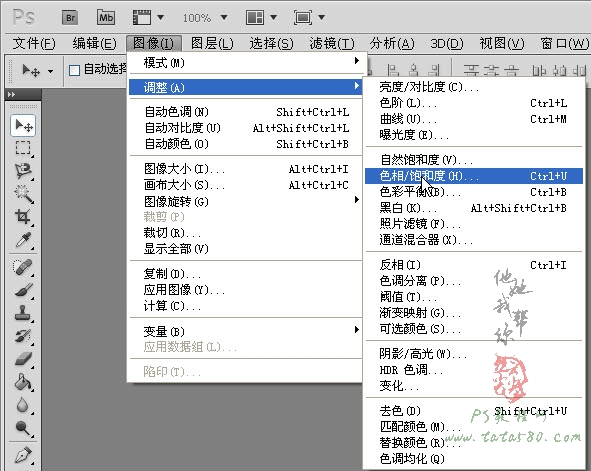
Task: Select the Paint Bucket tool
Action: click(x=23, y=382)
